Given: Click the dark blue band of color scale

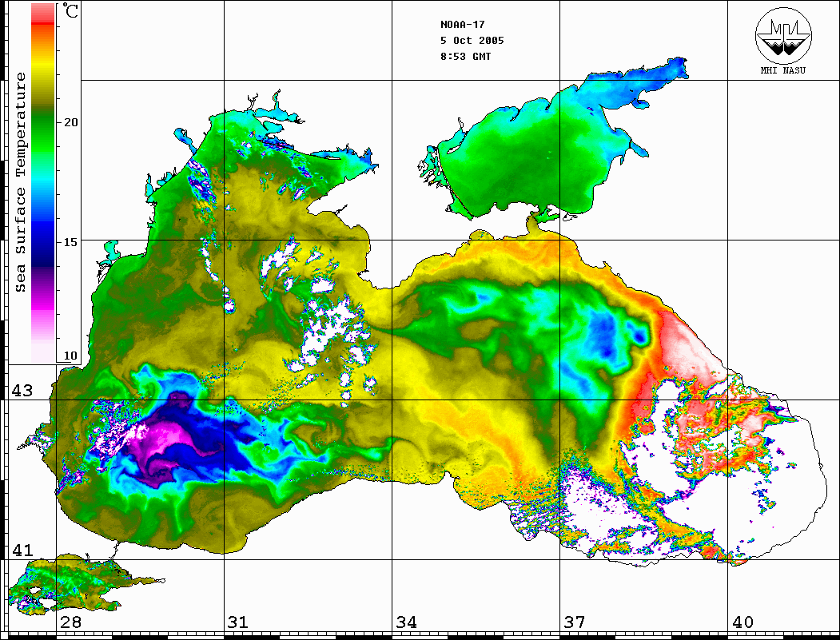Looking at the screenshot, I should 43,244.
